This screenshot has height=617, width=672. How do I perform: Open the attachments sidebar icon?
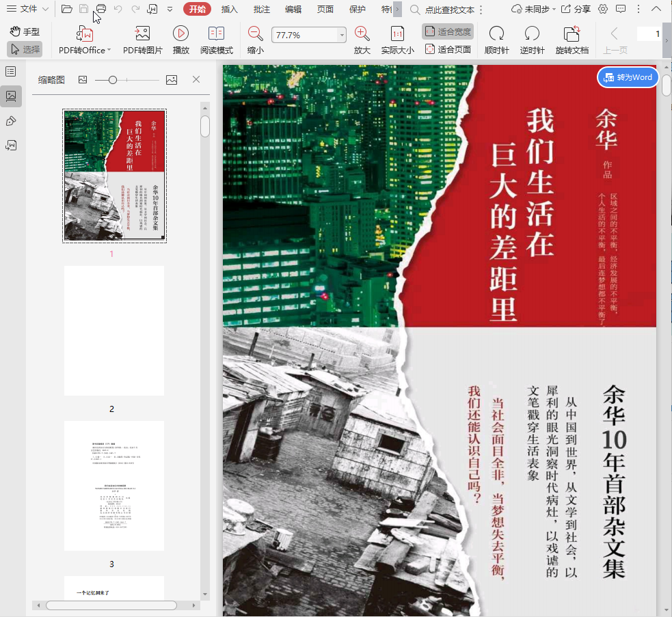click(x=11, y=146)
